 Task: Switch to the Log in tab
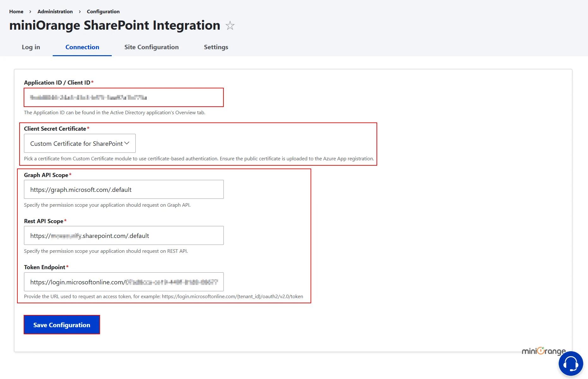coord(31,47)
